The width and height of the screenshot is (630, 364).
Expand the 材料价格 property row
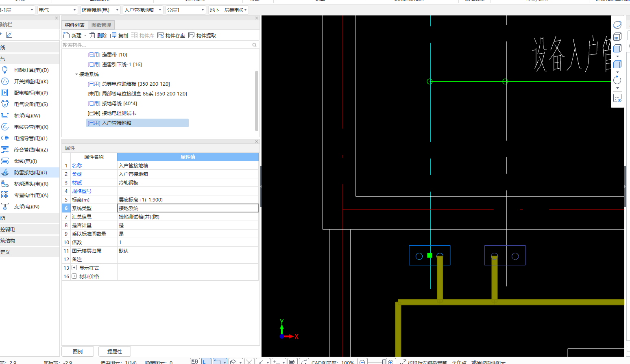(74, 276)
